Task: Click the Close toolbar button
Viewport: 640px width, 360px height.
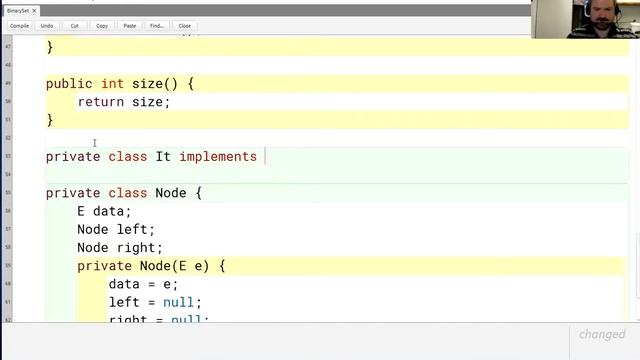Action: (x=184, y=26)
